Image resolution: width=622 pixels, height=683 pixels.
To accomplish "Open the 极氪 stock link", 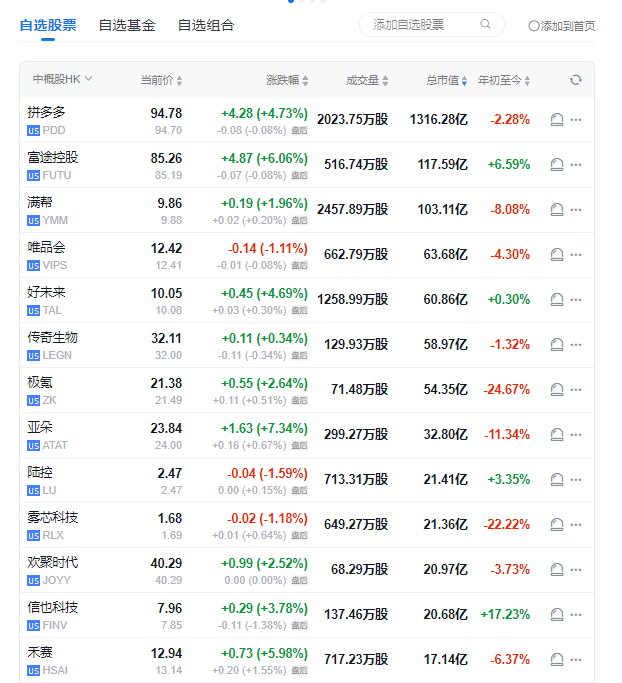I will coord(40,382).
